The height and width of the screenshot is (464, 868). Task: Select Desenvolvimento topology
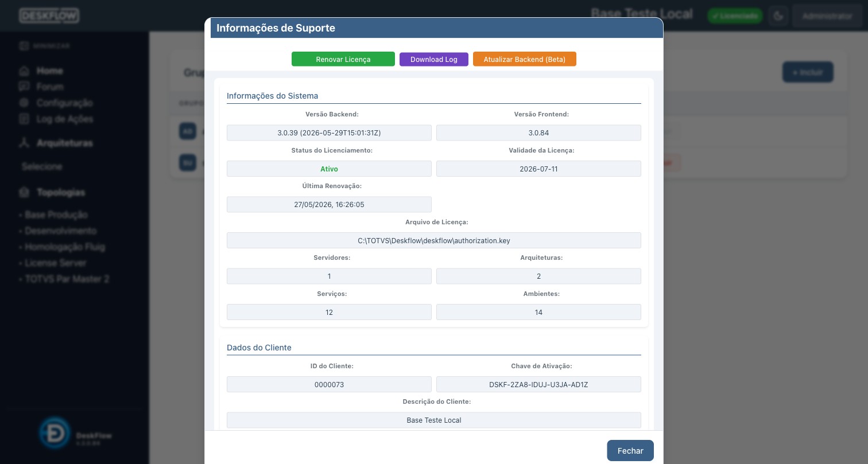click(61, 231)
